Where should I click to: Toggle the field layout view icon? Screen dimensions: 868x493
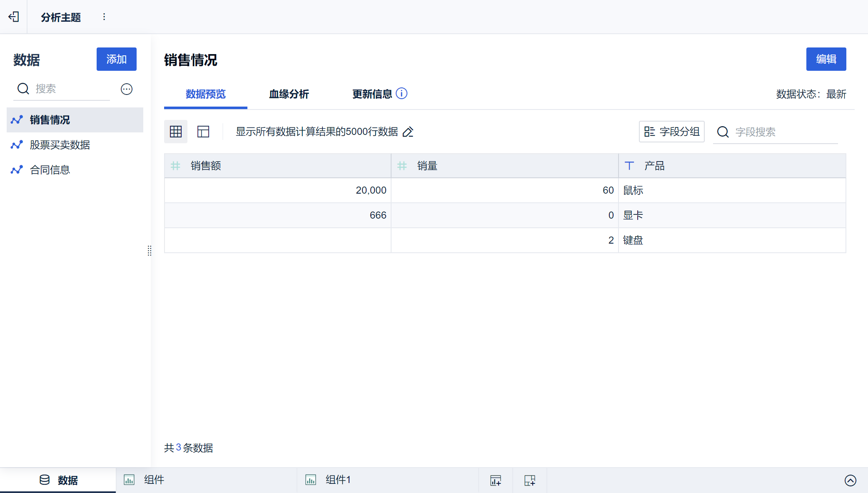pos(203,132)
